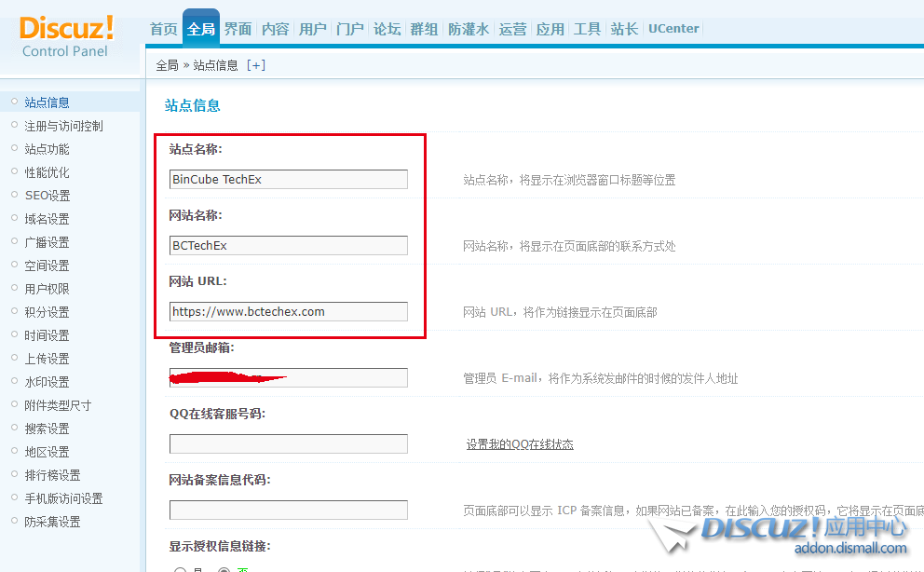Screen dimensions: 924x572
Task: Click the 网站名称 field containing BCTechEx
Action: [288, 246]
